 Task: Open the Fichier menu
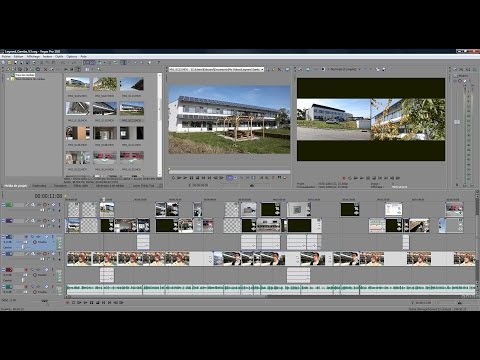tap(6, 56)
